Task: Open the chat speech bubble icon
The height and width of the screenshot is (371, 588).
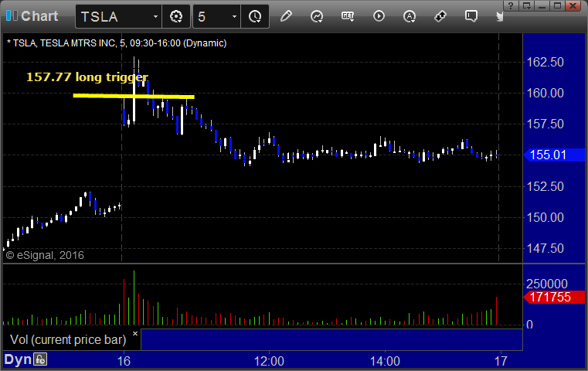Action: pyautogui.click(x=471, y=16)
